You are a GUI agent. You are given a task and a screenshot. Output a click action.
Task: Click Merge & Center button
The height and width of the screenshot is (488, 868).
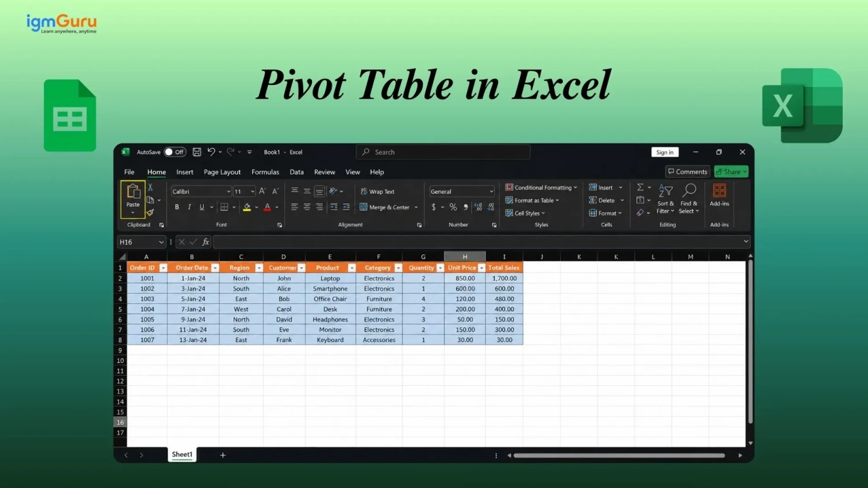pos(385,207)
